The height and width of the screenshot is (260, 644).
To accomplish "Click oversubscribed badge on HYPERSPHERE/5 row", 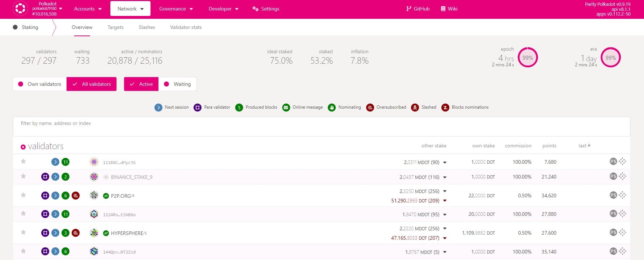I will click(76, 233).
